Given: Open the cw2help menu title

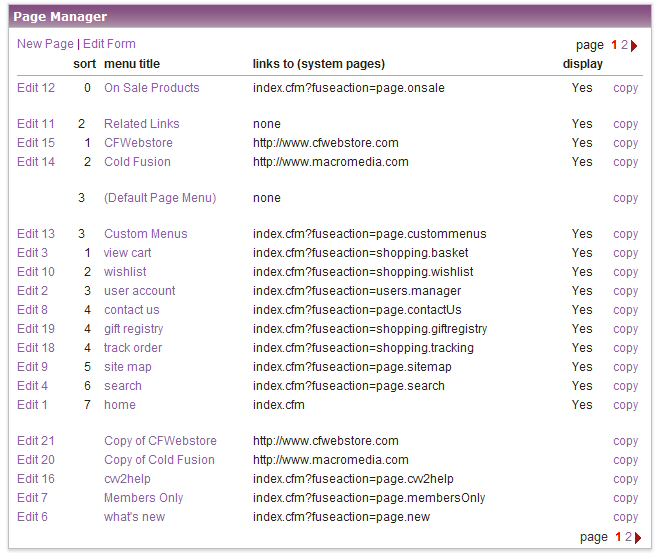Looking at the screenshot, I should tap(127, 479).
